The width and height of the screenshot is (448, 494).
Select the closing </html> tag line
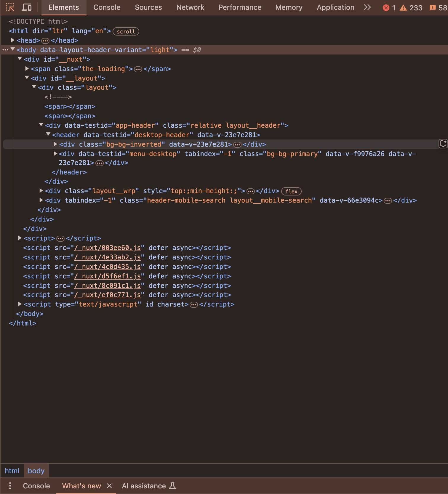click(23, 323)
